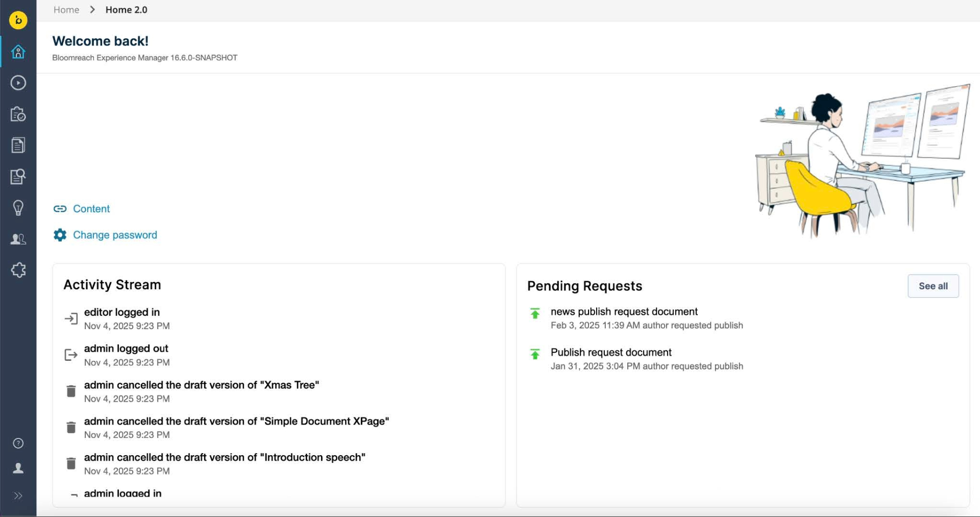Open the user account icon in the sidebar

[x=18, y=468]
